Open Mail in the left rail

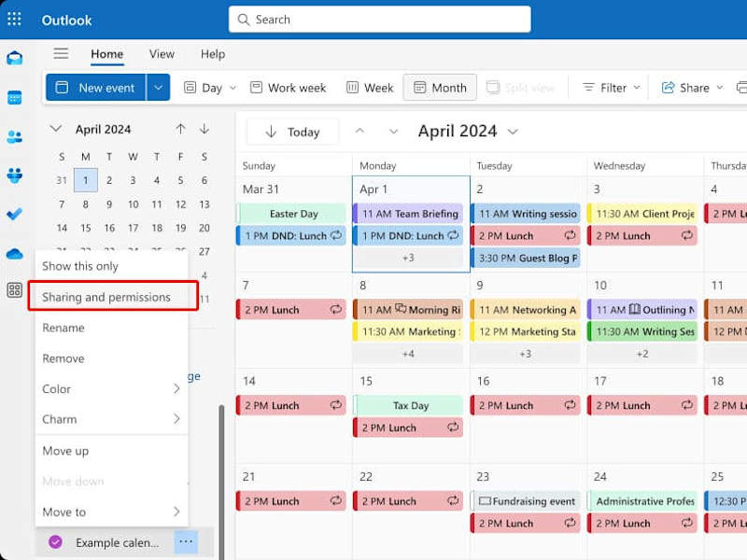coord(15,58)
